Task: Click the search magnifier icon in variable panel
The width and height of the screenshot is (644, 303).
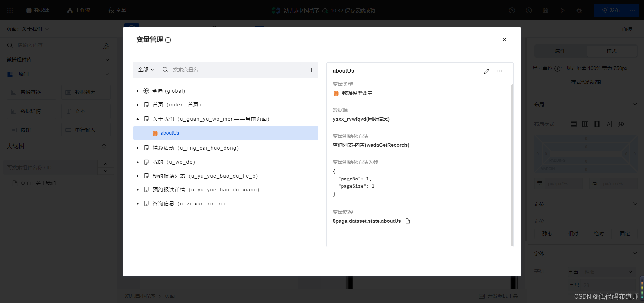Action: [165, 70]
